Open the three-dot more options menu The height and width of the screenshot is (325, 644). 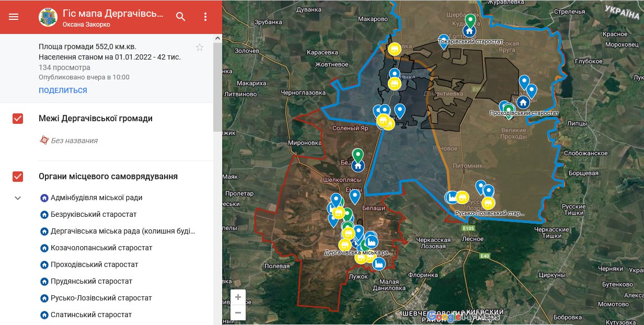[x=205, y=17]
